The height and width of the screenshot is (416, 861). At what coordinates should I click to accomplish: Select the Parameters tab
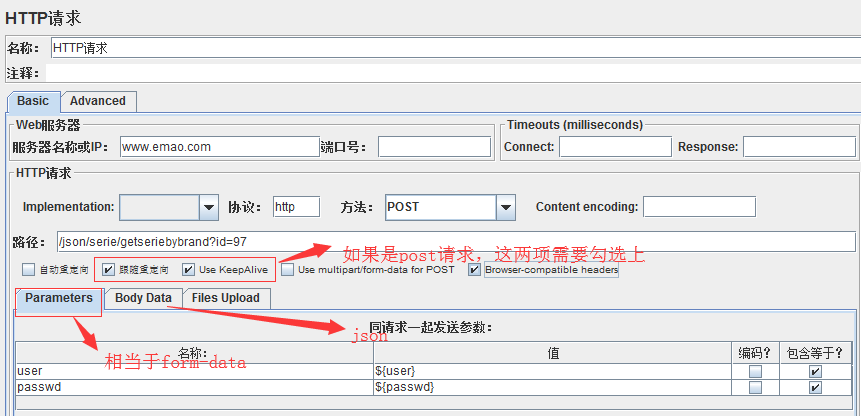[x=59, y=298]
